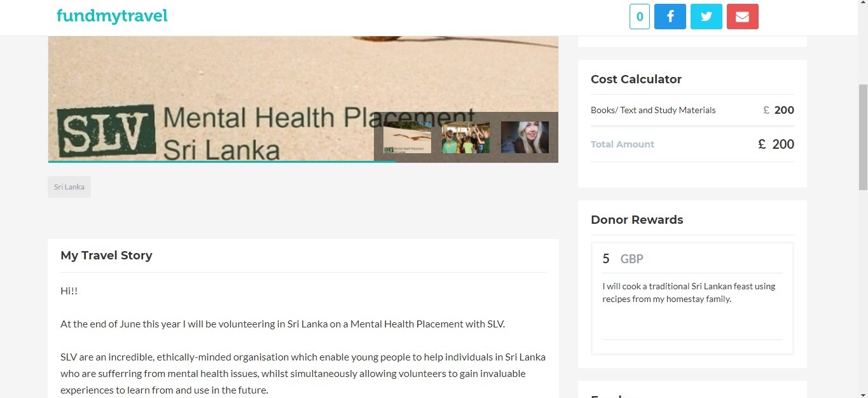Click the My Travel Story heading
Screen dimensions: 868x398
click(106, 256)
